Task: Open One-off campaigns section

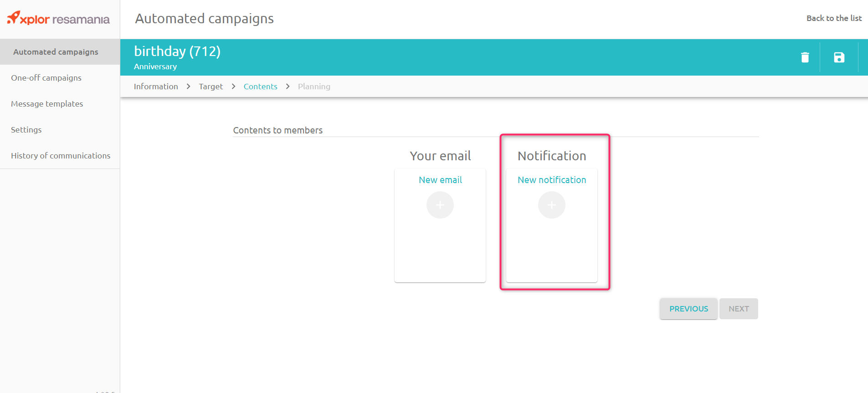Action: tap(46, 78)
